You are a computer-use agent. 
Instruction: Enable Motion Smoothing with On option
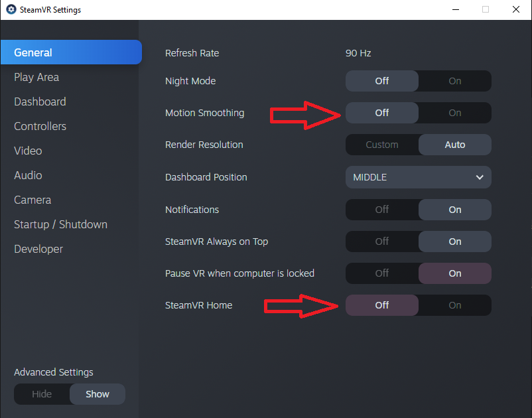coord(454,113)
